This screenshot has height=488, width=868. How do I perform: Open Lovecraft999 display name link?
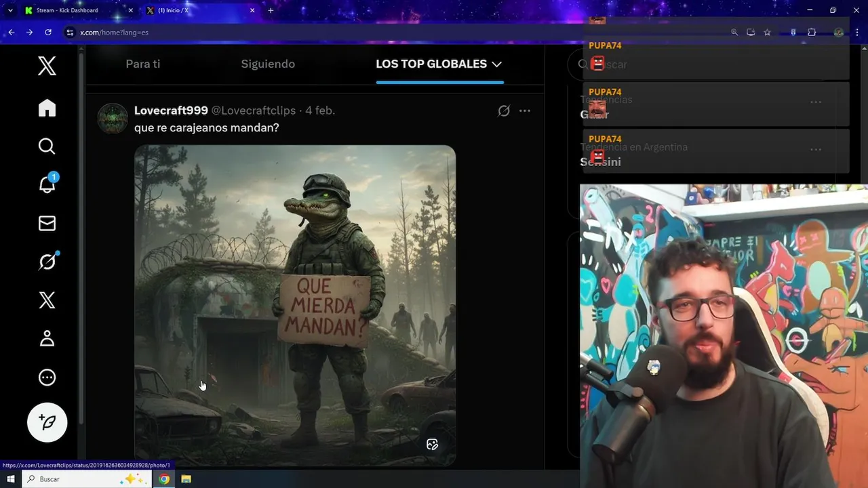pos(171,110)
